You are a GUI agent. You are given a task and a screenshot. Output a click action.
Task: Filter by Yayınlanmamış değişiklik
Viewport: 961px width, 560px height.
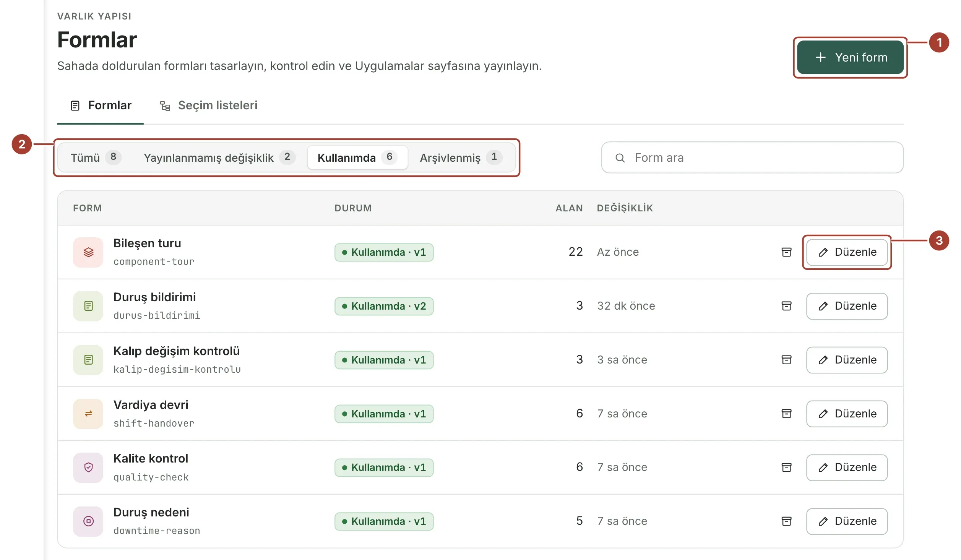(219, 157)
